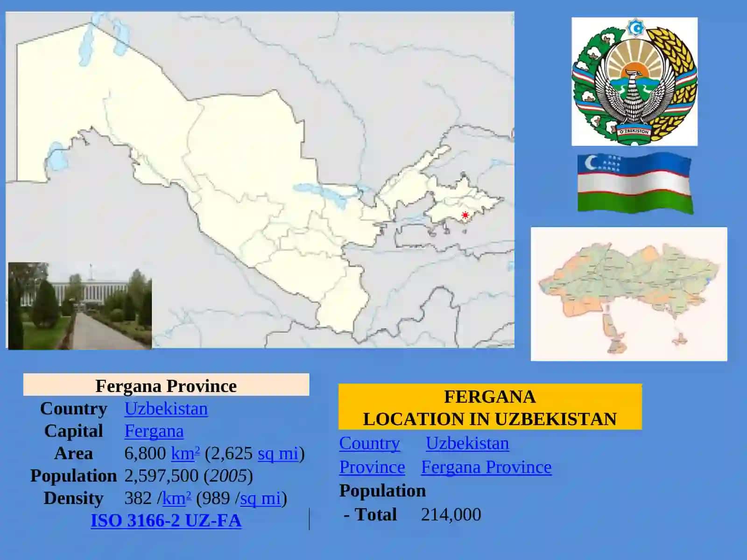Select the population value 2,597,500 (2005)
The width and height of the screenshot is (747, 560).
tap(189, 476)
